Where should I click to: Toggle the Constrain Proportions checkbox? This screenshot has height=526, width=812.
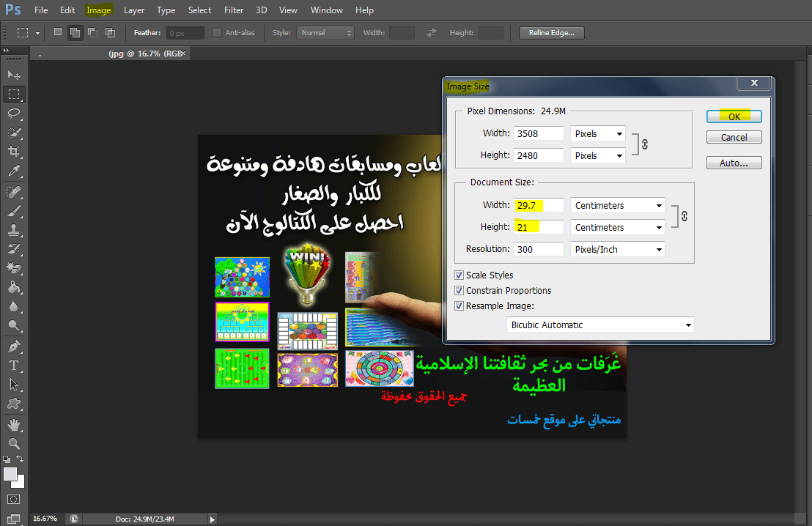pyautogui.click(x=459, y=291)
